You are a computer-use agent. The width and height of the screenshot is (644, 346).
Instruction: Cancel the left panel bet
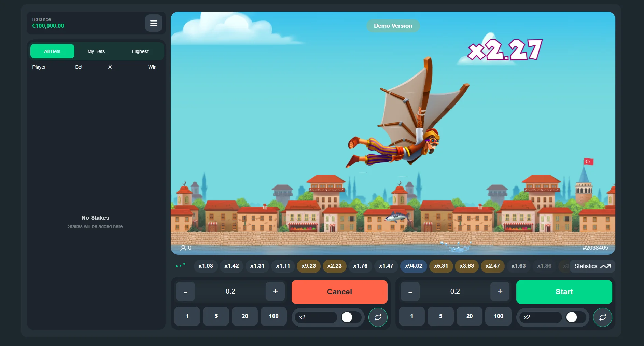tap(339, 292)
